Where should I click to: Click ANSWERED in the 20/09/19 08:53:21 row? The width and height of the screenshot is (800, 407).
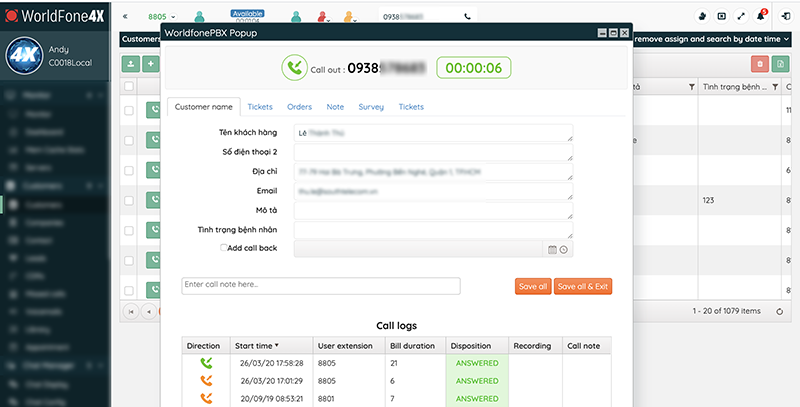tap(477, 398)
